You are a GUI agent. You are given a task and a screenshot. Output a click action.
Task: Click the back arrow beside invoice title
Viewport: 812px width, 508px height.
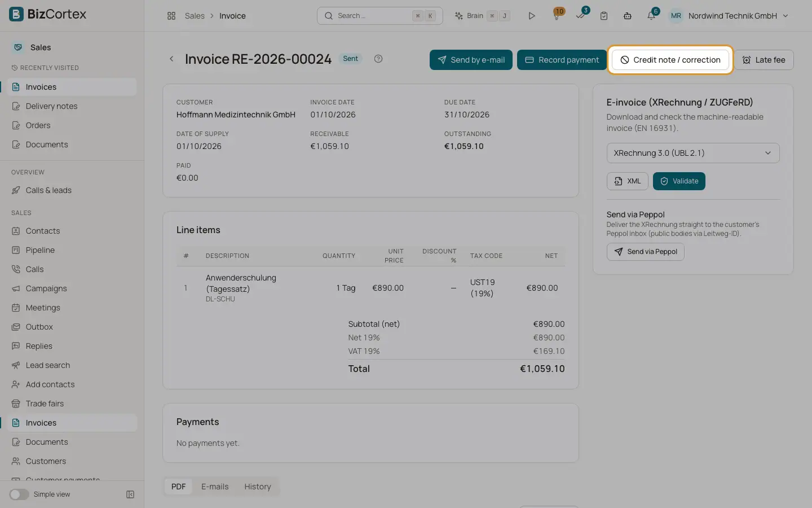click(x=171, y=59)
